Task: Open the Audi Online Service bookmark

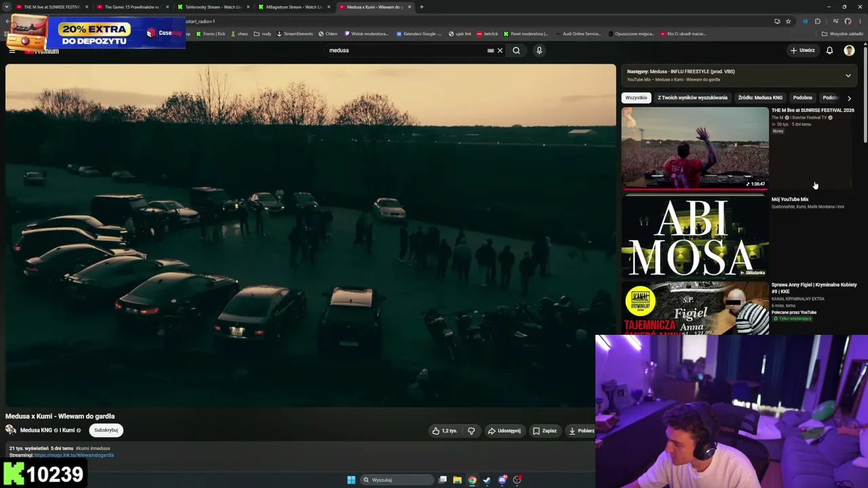Action: pyautogui.click(x=578, y=33)
